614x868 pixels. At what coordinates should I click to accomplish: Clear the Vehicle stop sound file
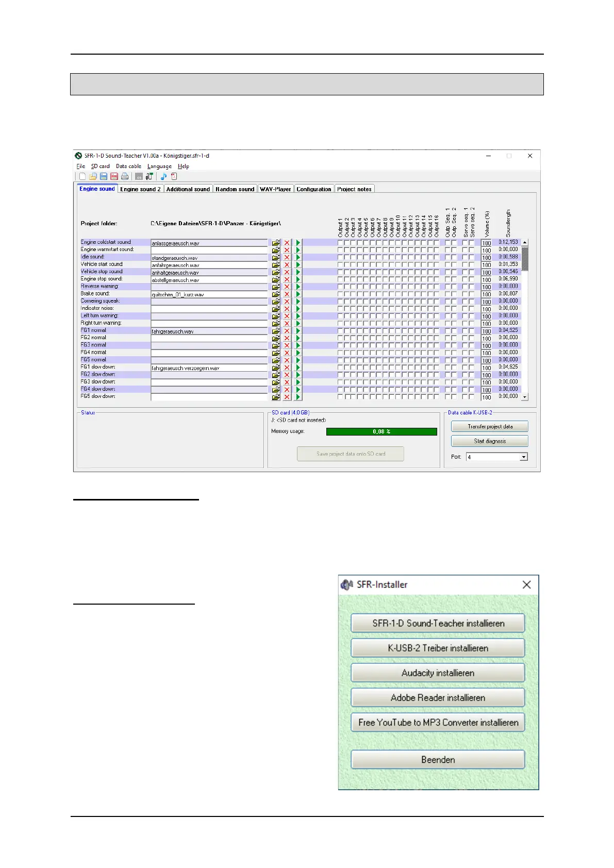tap(287, 272)
